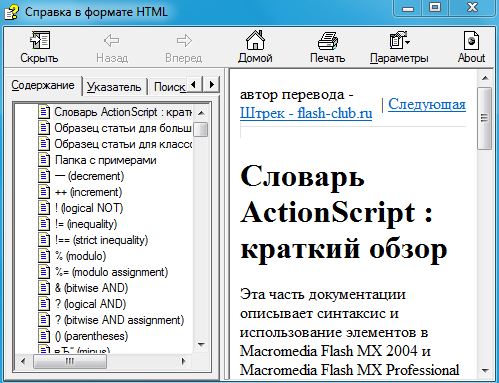
Task: Click the About toolbar icon
Action: coord(471,40)
